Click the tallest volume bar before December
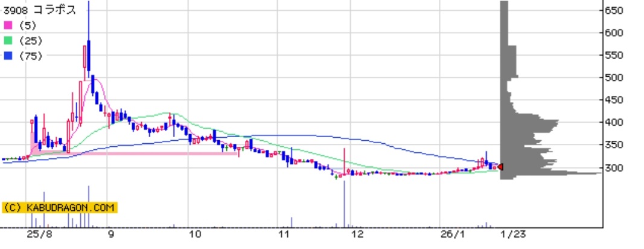 tap(344, 205)
